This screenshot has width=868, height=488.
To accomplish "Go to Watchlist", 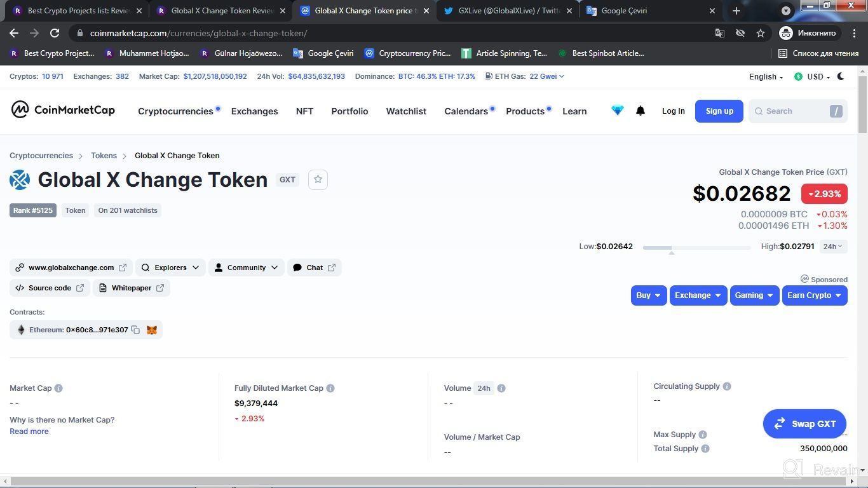I will 406,111.
